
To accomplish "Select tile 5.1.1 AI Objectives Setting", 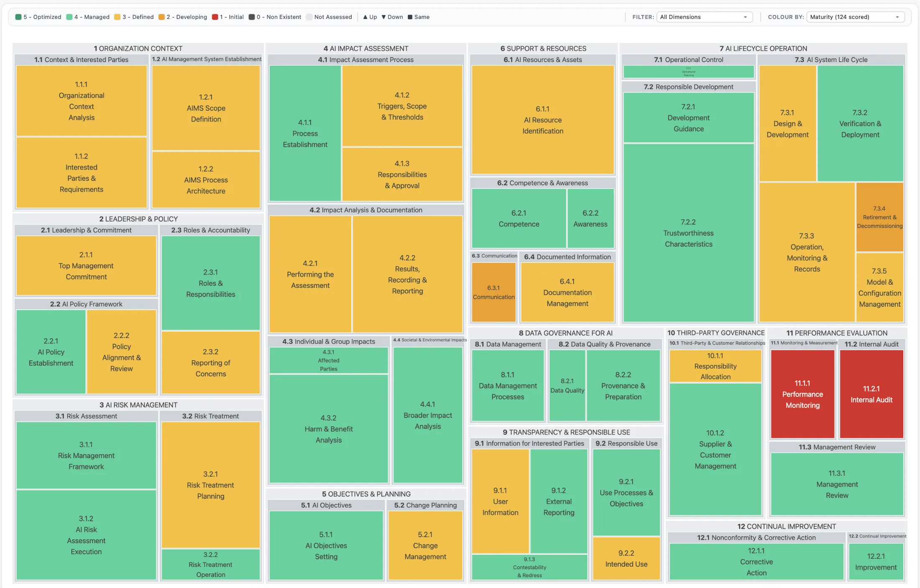I will click(x=326, y=545).
